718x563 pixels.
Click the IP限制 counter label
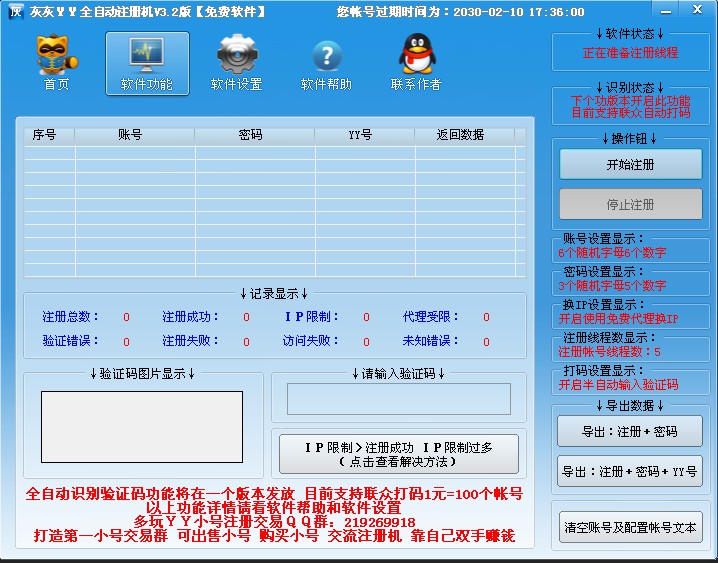pyautogui.click(x=311, y=316)
